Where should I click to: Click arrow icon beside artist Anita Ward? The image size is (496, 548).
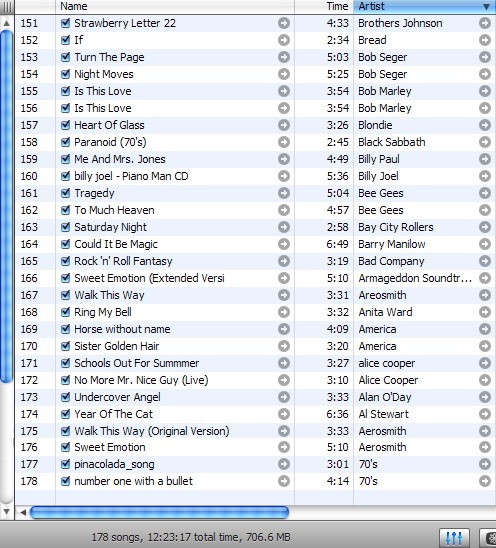(x=485, y=312)
